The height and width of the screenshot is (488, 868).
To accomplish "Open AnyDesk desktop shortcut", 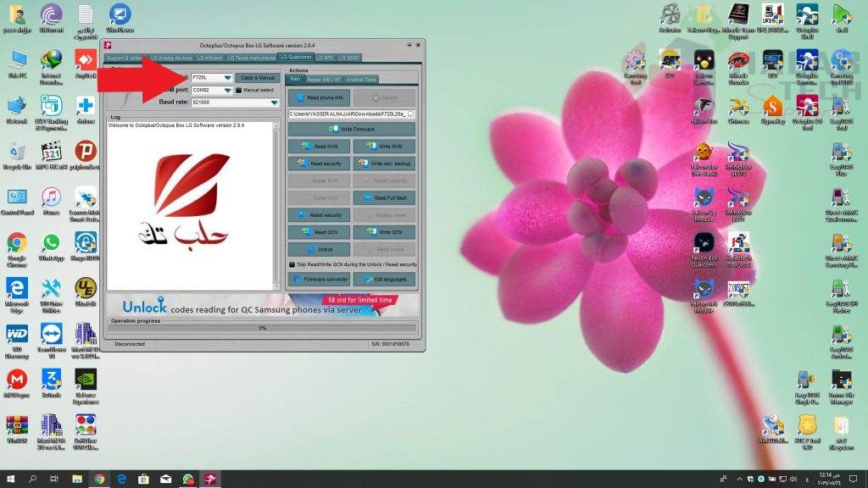I will click(x=86, y=64).
